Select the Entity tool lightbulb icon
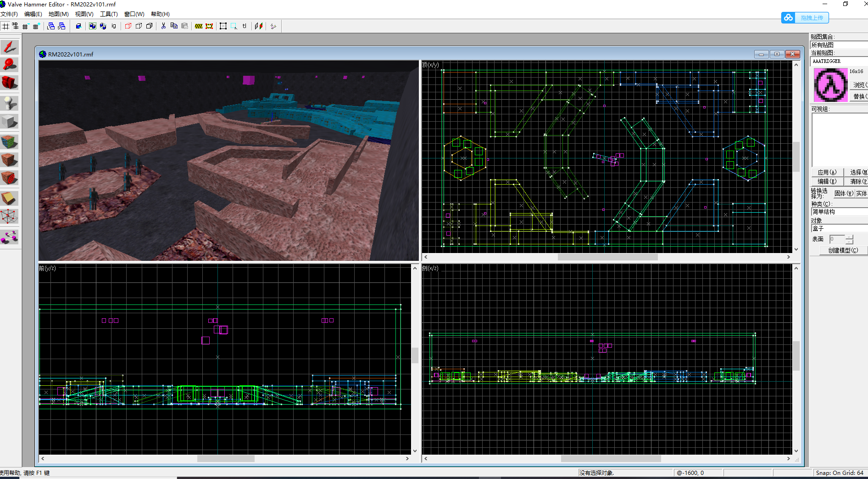 pyautogui.click(x=10, y=103)
